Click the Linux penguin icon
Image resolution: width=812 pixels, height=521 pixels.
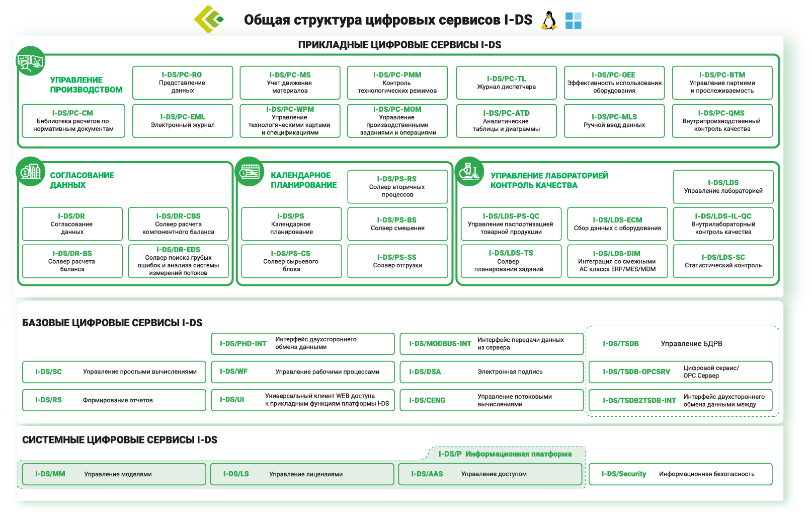(549, 21)
